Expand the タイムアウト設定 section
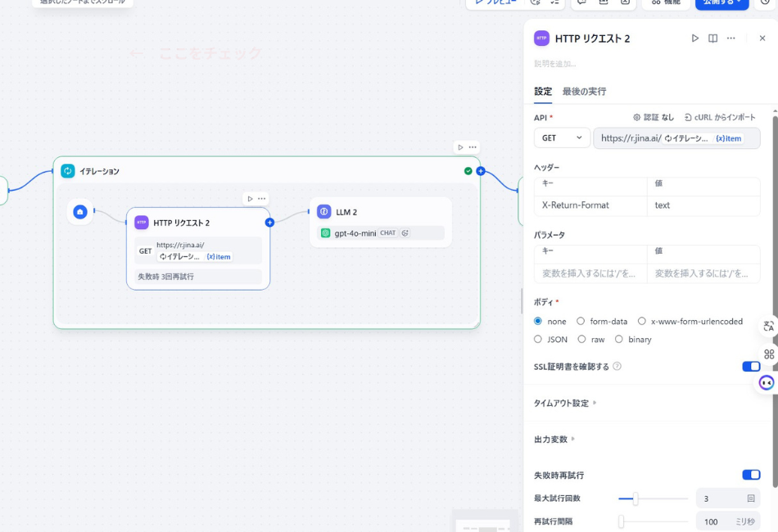 (561, 404)
